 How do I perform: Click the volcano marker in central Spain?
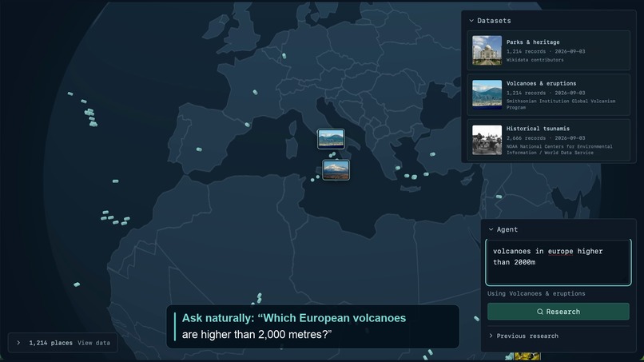click(199, 149)
